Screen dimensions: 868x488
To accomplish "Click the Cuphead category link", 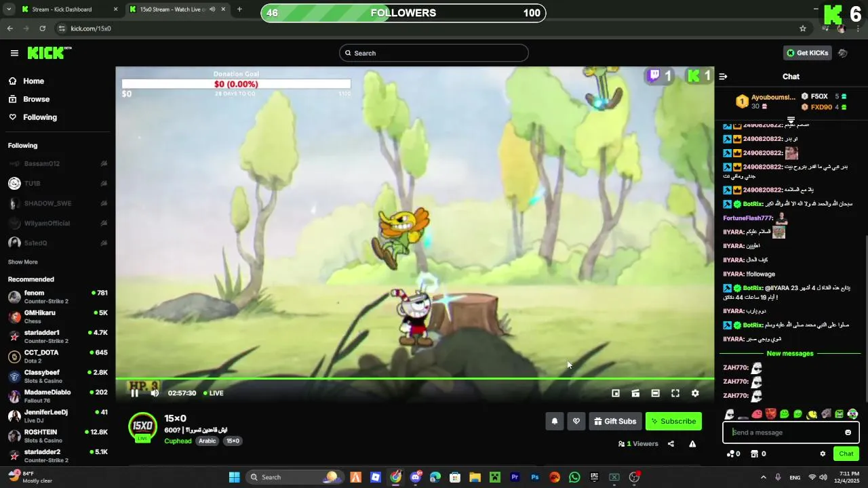I will (x=178, y=441).
